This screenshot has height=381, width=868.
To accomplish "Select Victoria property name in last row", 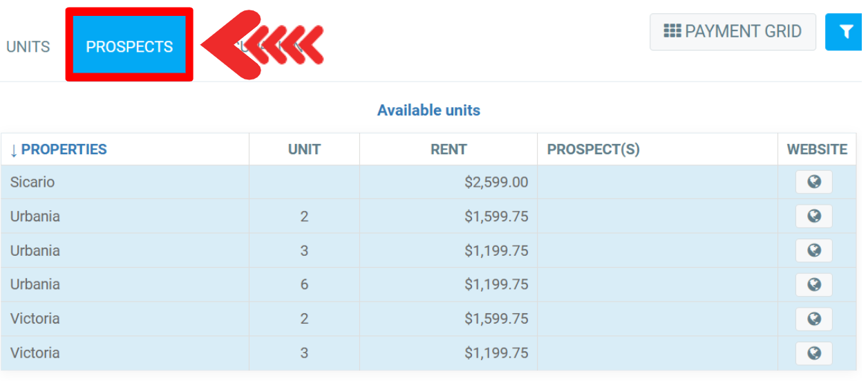I will tap(35, 353).
